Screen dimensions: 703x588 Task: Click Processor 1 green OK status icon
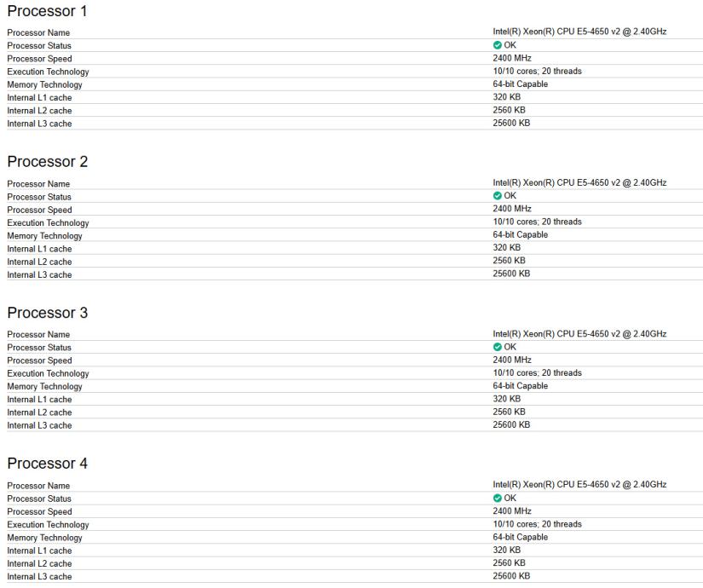(x=498, y=45)
